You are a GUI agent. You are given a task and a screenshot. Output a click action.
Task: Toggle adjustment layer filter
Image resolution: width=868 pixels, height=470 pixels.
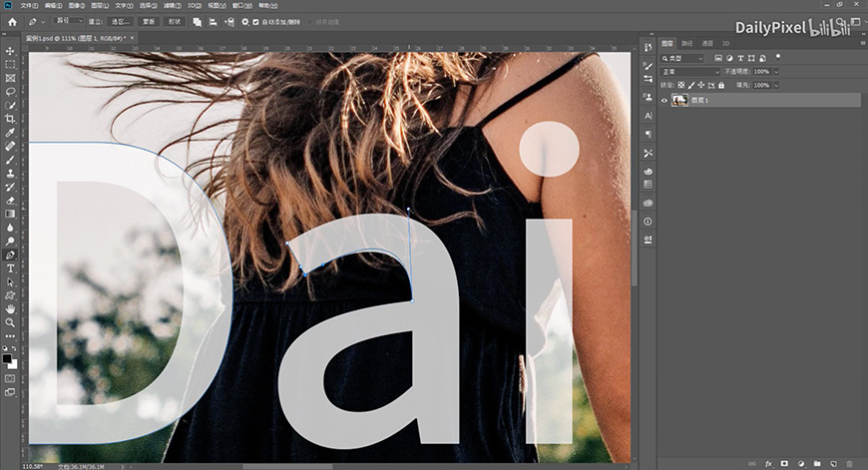coord(729,58)
